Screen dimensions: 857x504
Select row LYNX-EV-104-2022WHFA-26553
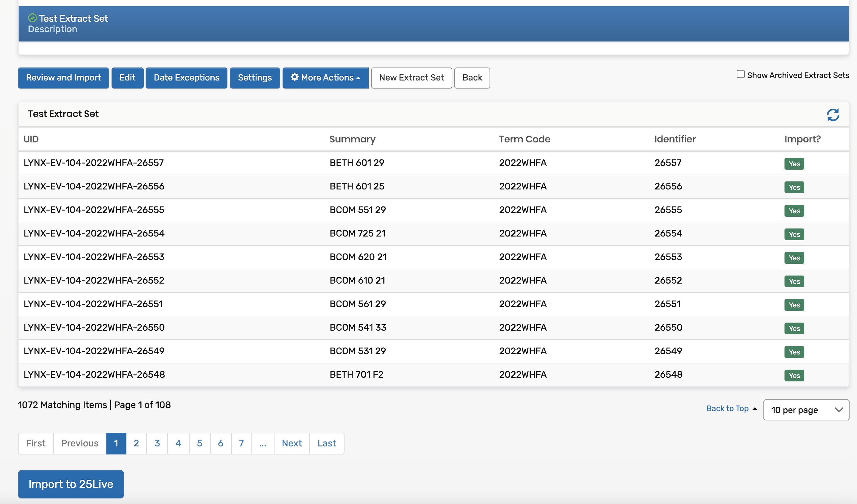tap(94, 257)
